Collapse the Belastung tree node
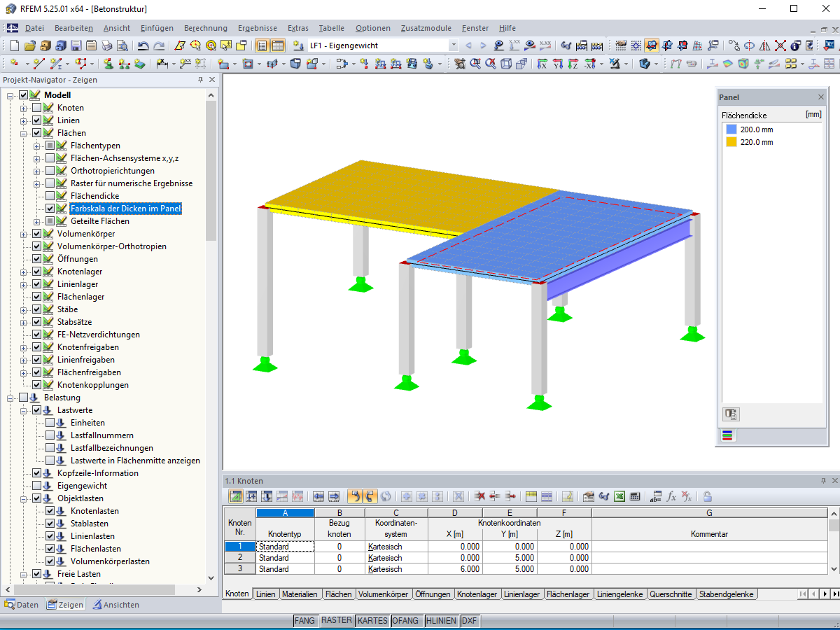Image resolution: width=840 pixels, height=630 pixels. point(10,398)
